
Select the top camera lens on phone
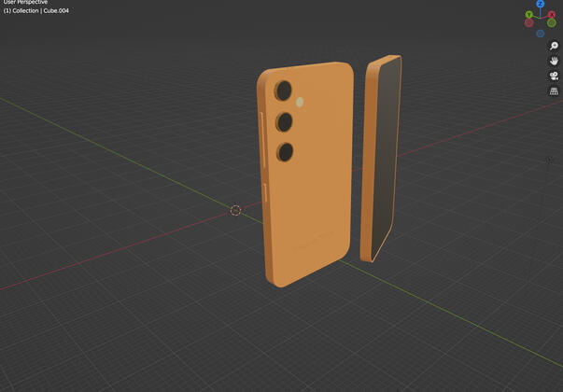(x=284, y=91)
